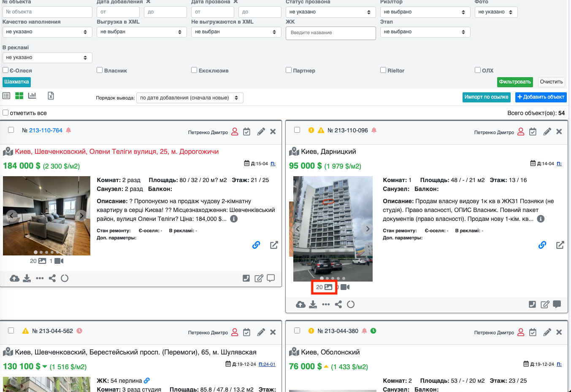The image size is (571, 392).
Task: Click share icon under listing 213-110-096
Action: pyautogui.click(x=338, y=304)
